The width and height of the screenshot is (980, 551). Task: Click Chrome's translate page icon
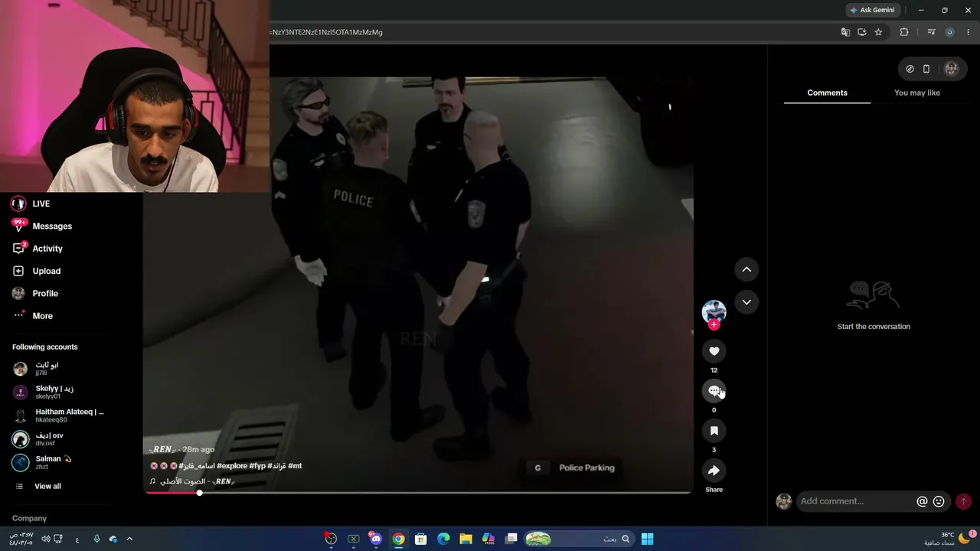pyautogui.click(x=845, y=32)
